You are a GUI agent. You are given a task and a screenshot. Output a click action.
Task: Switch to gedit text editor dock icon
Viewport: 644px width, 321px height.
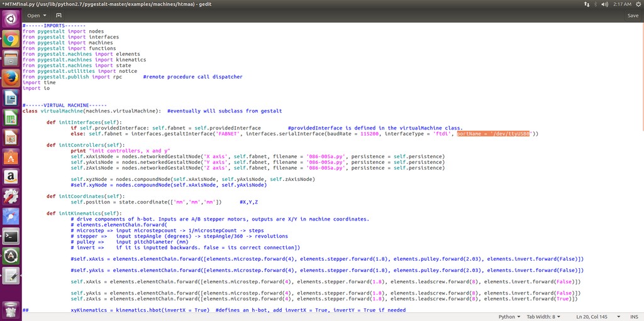click(x=11, y=276)
